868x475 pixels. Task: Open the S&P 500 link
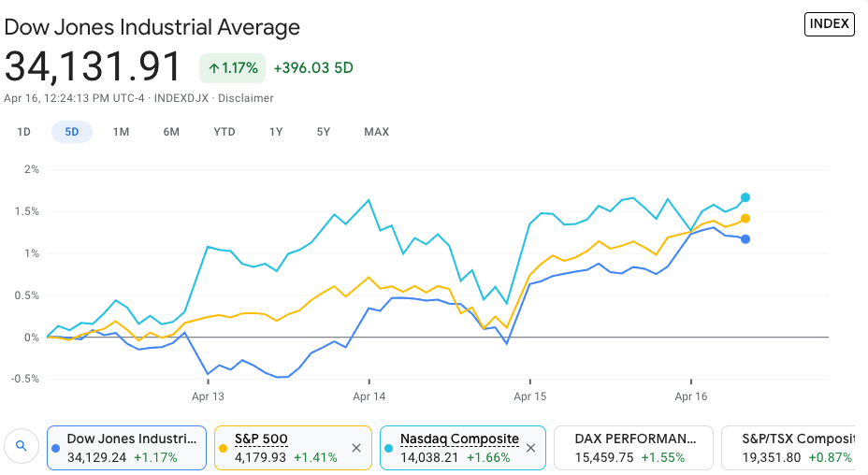pyautogui.click(x=261, y=439)
